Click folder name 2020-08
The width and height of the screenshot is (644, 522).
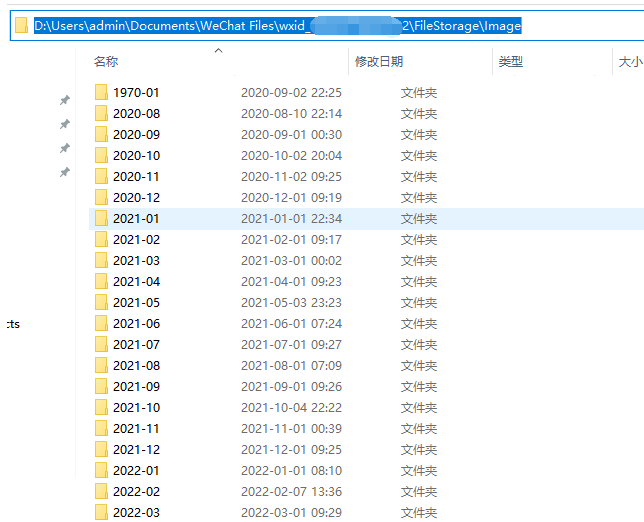click(x=136, y=114)
